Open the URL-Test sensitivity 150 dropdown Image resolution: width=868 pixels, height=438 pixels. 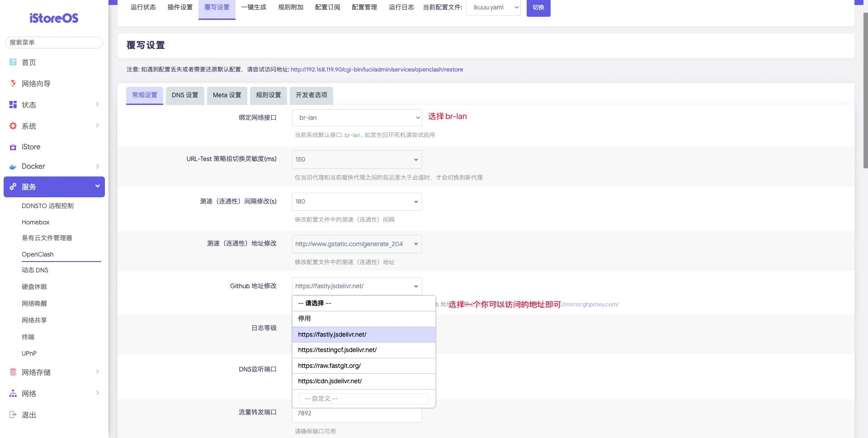pos(357,159)
